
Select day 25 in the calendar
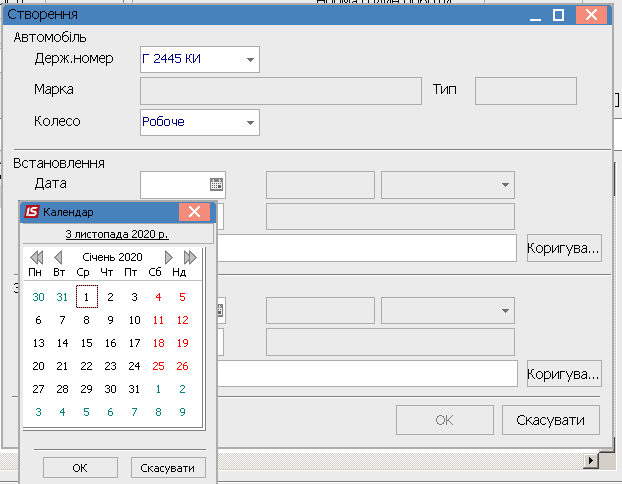tap(158, 366)
